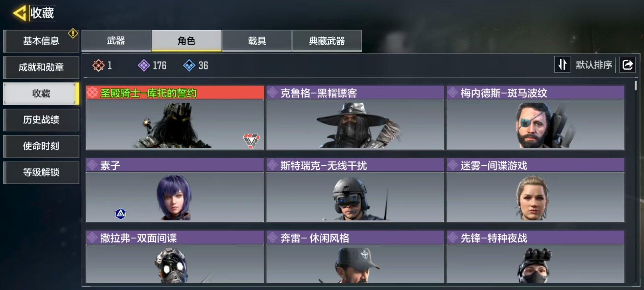The image size is (644, 290).
Task: Open 历史战绩 in the sidebar
Action: point(41,120)
